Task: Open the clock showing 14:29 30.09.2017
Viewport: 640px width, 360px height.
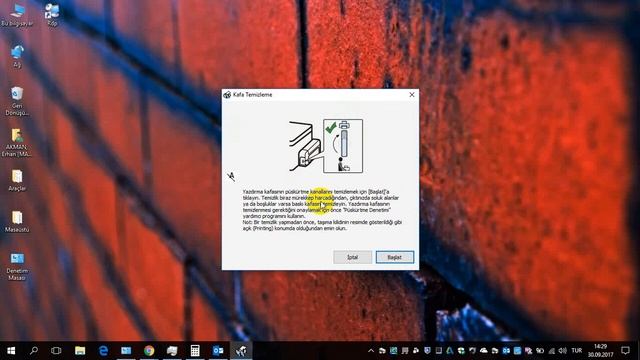Action: coord(600,351)
